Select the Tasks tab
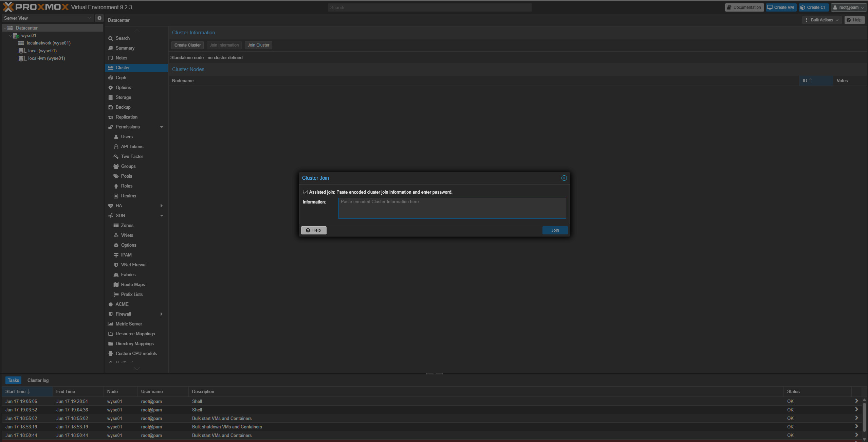 tap(13, 380)
